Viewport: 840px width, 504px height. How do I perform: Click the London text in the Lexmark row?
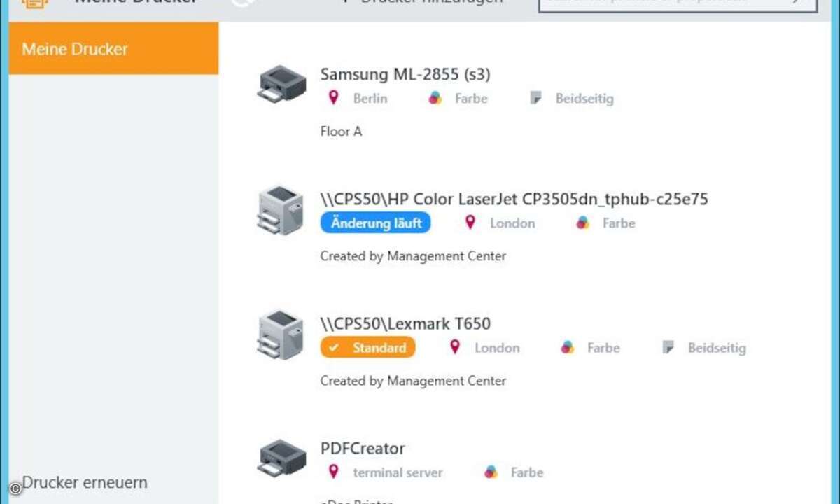tap(497, 348)
